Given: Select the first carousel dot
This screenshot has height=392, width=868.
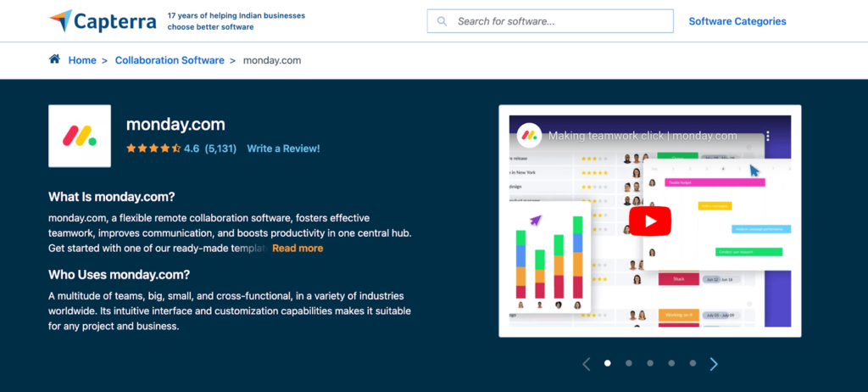Looking at the screenshot, I should 607,363.
